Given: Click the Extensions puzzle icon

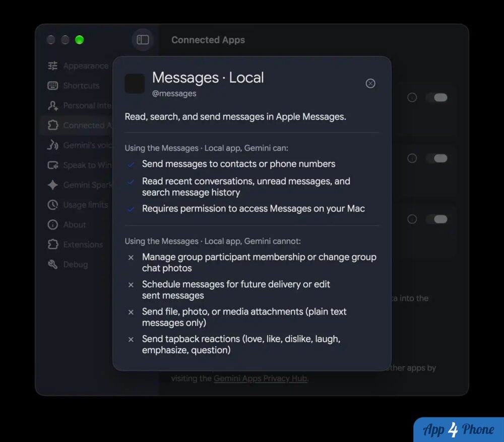Looking at the screenshot, I should (53, 244).
